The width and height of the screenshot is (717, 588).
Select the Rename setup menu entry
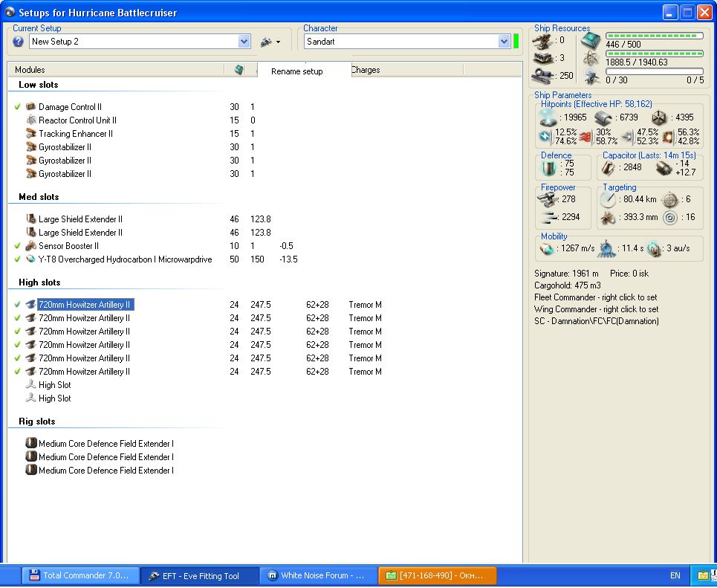click(296, 71)
